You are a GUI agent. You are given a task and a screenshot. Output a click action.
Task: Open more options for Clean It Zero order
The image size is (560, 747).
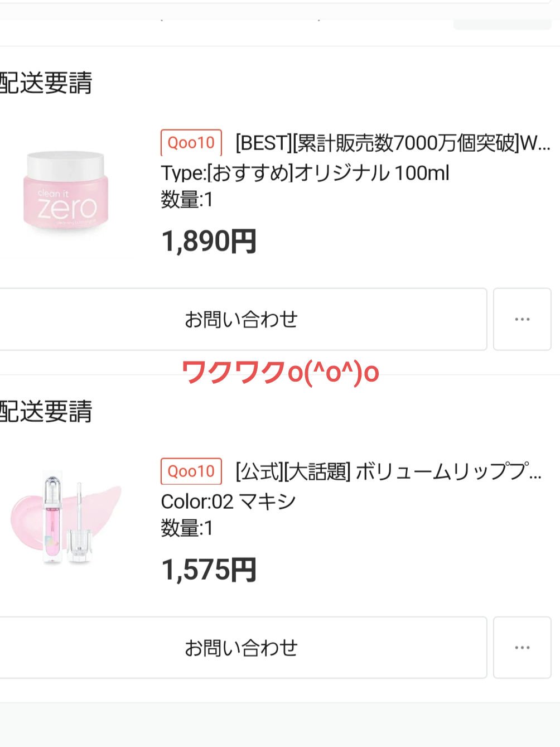(522, 319)
